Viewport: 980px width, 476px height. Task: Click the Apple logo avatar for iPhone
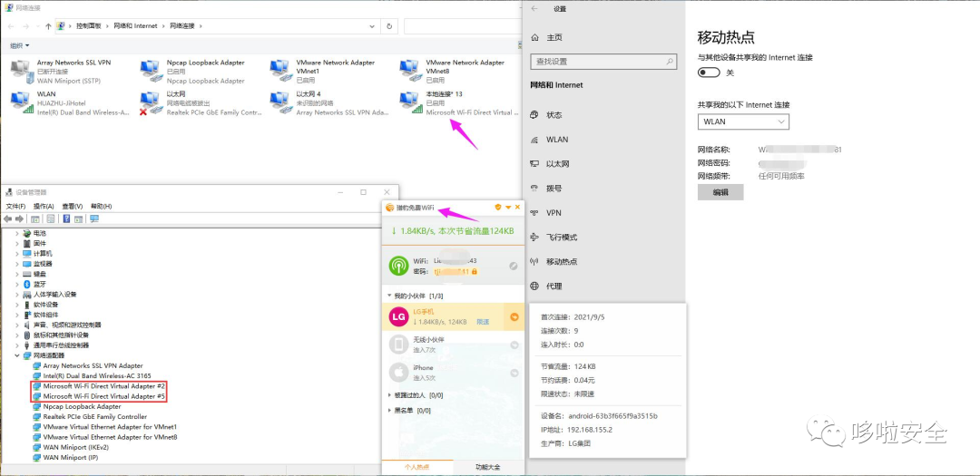pos(398,373)
